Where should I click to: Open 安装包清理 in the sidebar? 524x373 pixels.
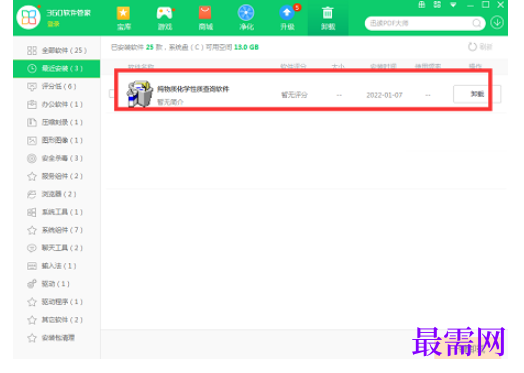click(x=56, y=338)
